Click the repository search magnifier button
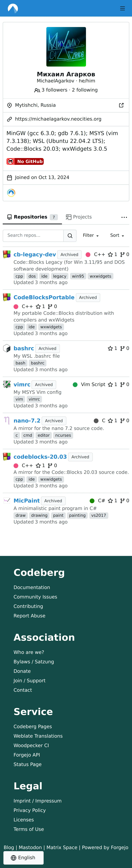This screenshot has height=868, width=132. click(70, 236)
